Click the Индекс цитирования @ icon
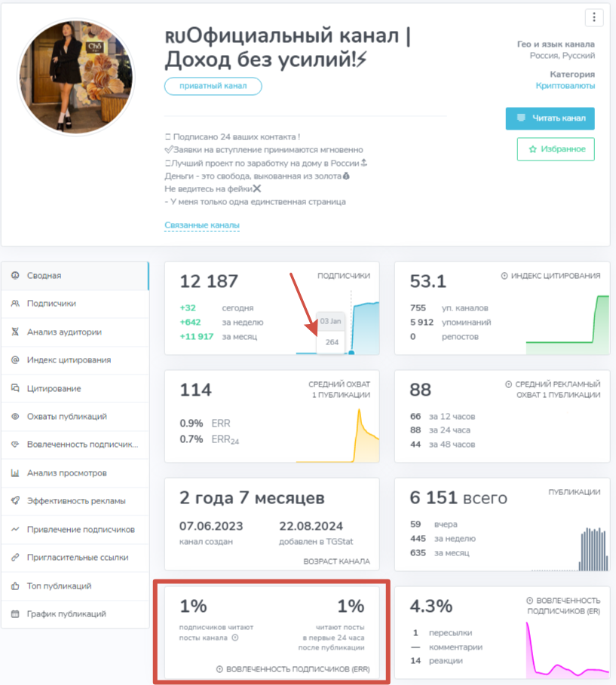 pos(15,360)
